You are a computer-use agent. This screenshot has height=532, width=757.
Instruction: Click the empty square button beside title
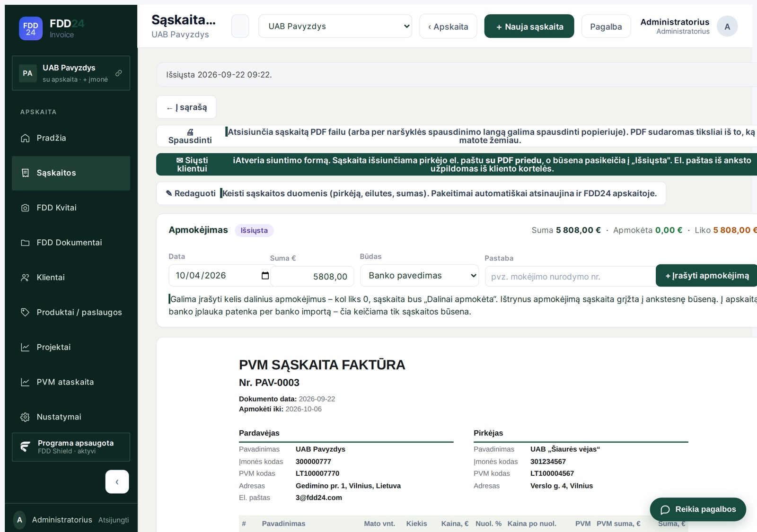point(240,26)
